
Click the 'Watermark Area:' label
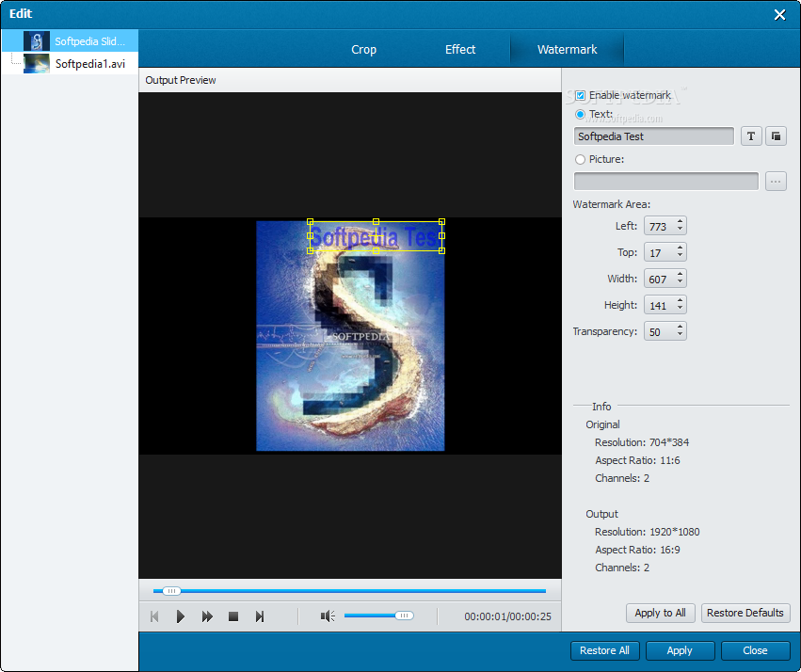pos(612,204)
